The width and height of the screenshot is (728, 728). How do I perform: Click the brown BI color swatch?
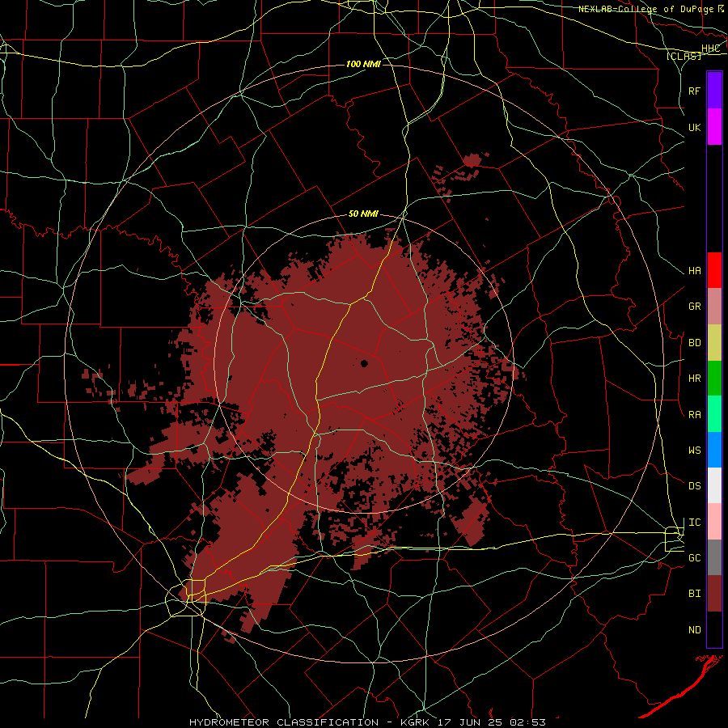tap(714, 594)
